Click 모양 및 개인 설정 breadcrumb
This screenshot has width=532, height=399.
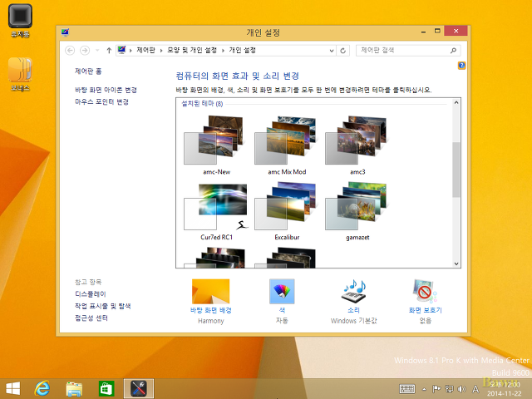click(192, 50)
